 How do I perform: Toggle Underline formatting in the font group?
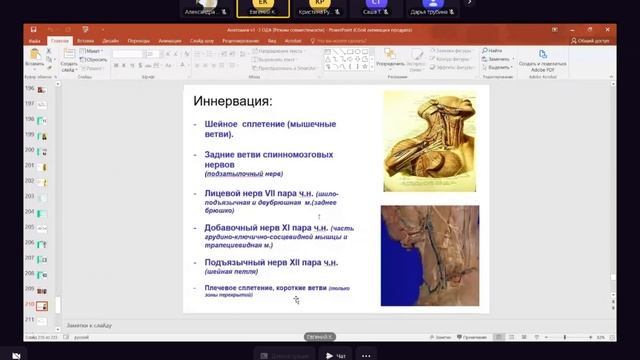point(132,65)
